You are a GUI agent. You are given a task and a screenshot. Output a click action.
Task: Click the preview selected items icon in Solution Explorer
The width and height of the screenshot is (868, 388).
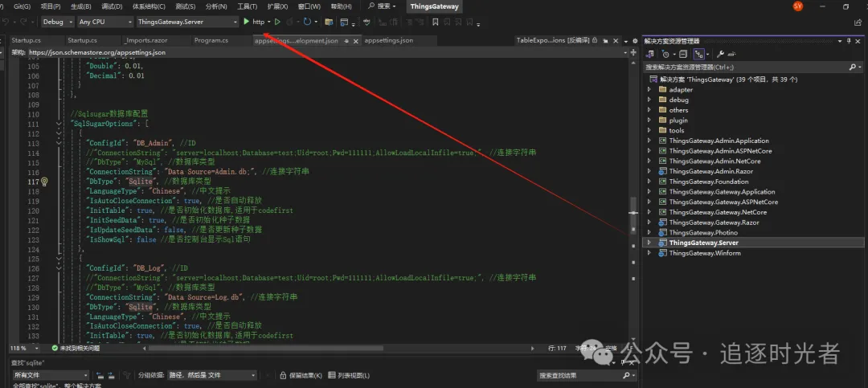[x=731, y=55]
